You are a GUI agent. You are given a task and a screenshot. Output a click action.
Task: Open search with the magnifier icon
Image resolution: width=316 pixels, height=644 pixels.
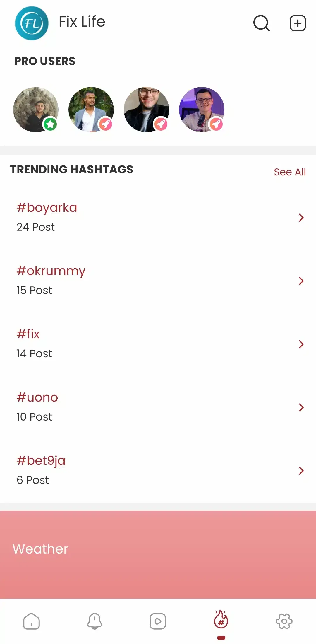tap(261, 23)
